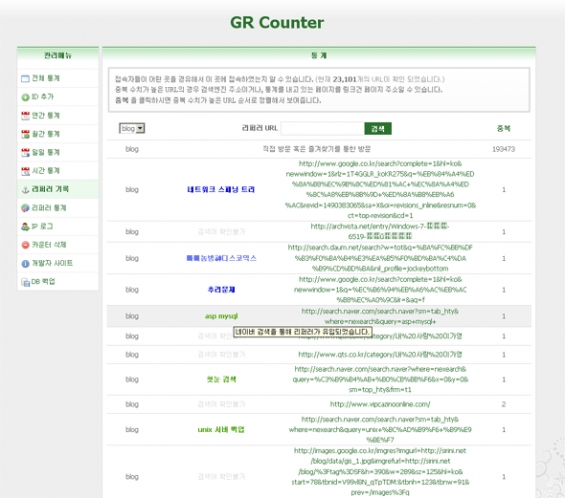Viewport: 565px width, 499px height.
Task: Click the green 검색 search button
Action: (378, 129)
